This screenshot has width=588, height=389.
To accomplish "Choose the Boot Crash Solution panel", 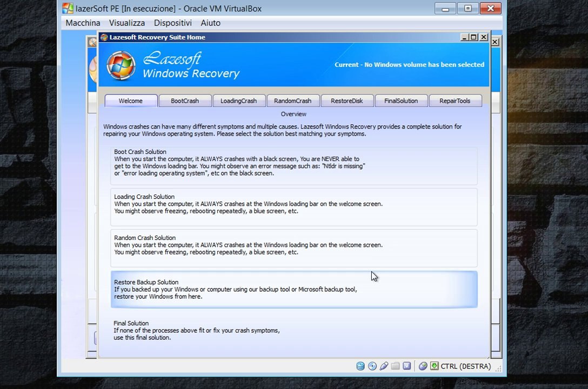I will click(294, 166).
